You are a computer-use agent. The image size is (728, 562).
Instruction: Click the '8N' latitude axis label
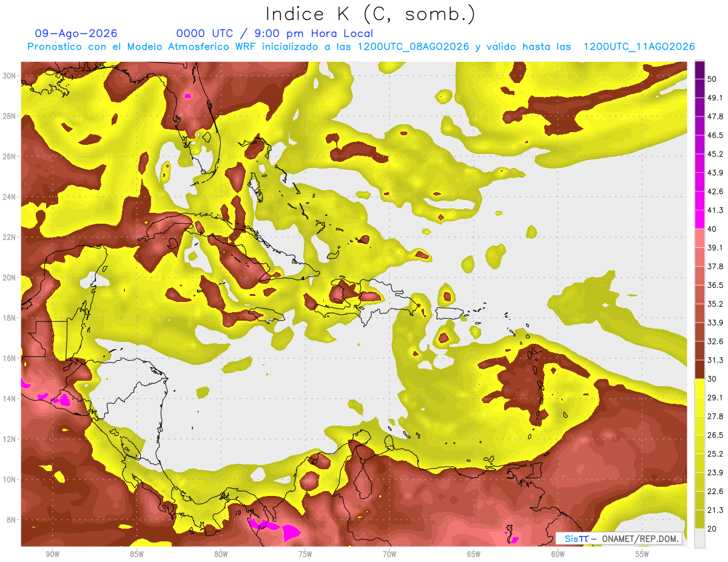click(12, 520)
